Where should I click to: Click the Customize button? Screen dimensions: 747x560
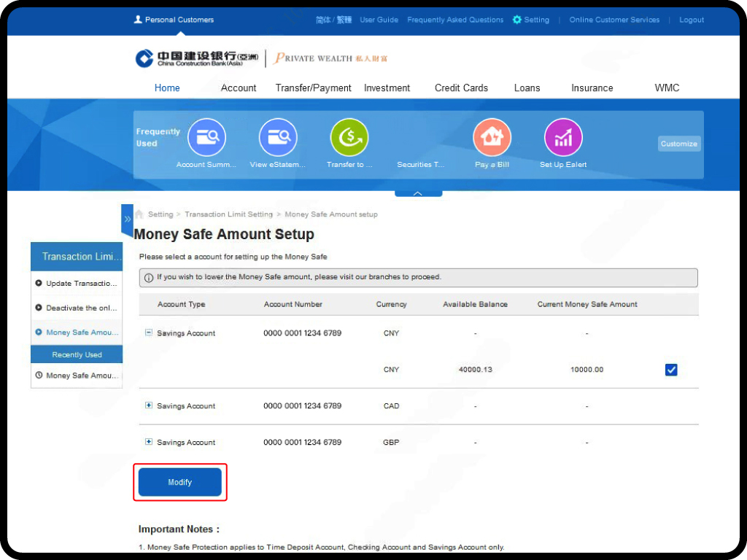(678, 144)
